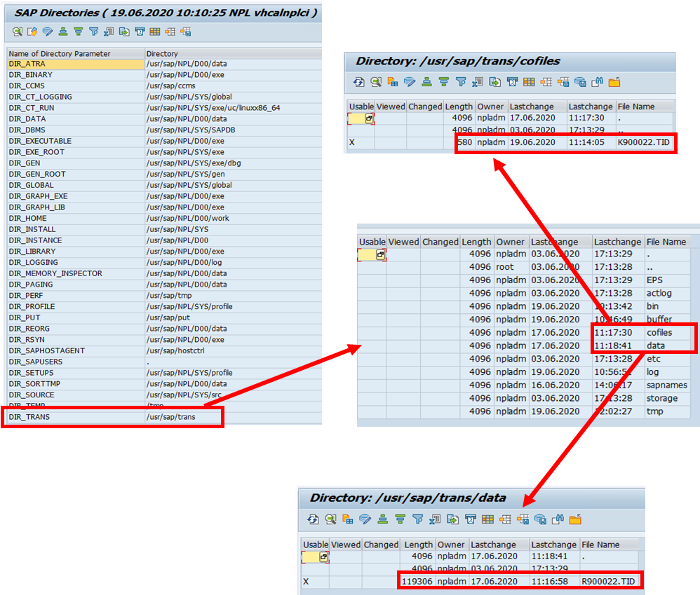700x595 pixels.
Task: Export spreadsheet icon in trans/data toolbar
Action: (x=435, y=519)
